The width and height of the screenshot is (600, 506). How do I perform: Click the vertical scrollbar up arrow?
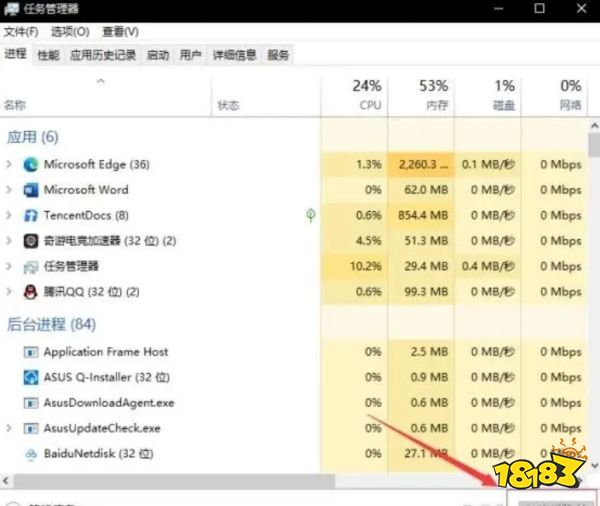[x=594, y=126]
